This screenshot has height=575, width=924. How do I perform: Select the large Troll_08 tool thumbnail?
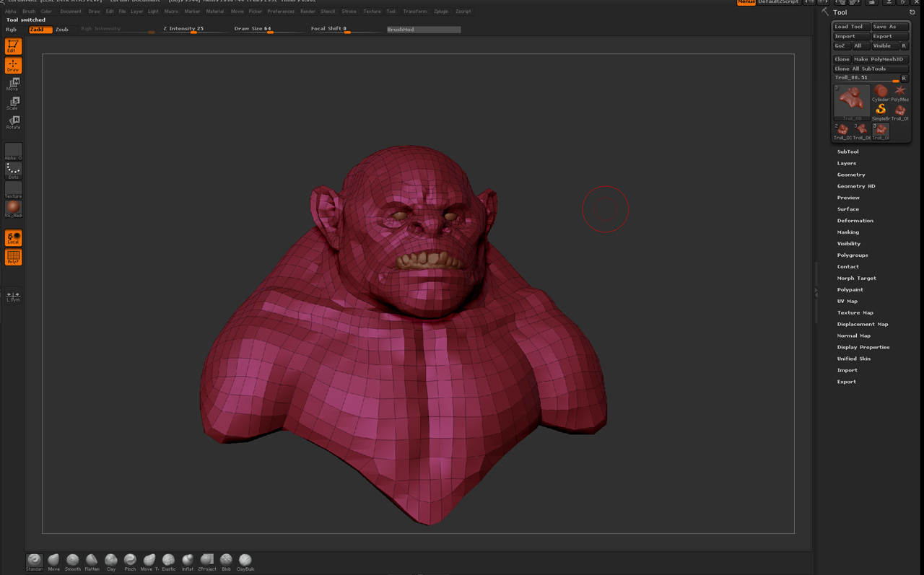852,102
